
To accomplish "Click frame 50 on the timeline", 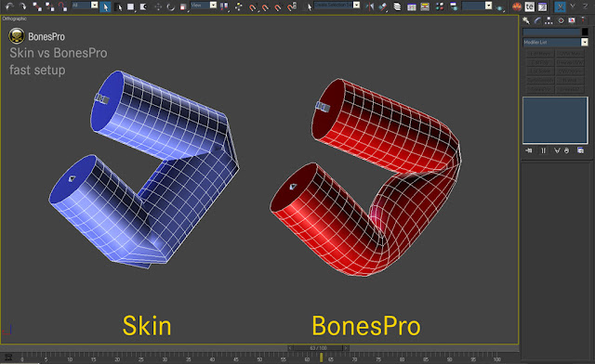I will [259, 357].
